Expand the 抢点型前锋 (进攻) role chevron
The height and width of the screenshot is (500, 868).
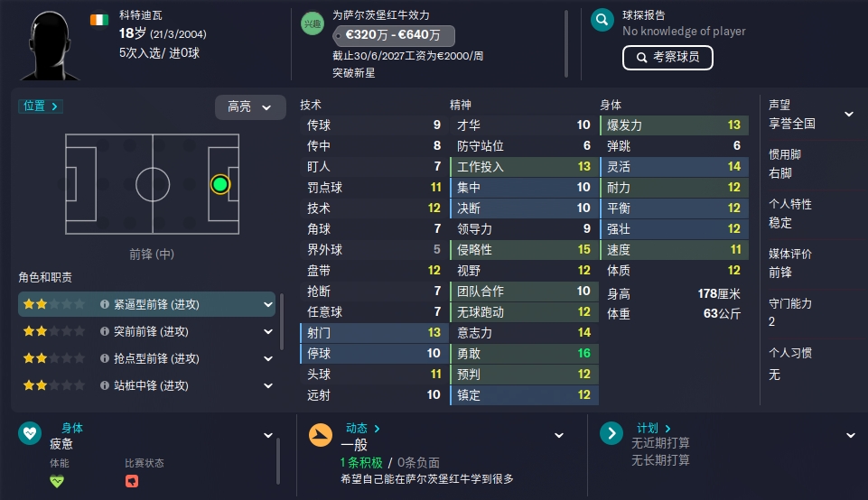coord(268,358)
